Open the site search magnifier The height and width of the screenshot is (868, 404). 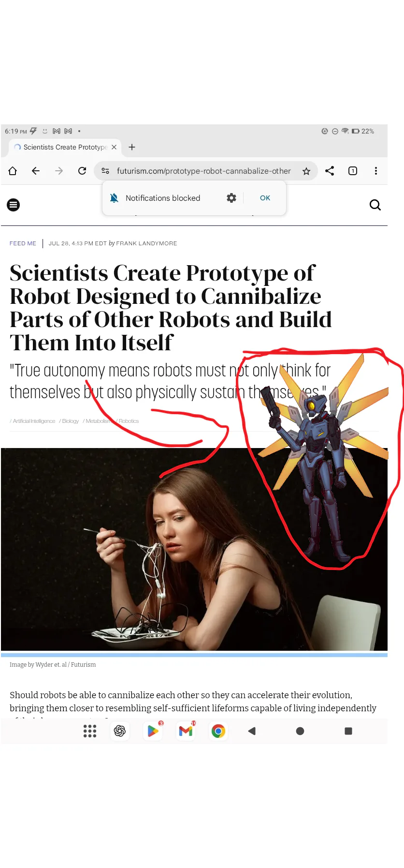(375, 205)
